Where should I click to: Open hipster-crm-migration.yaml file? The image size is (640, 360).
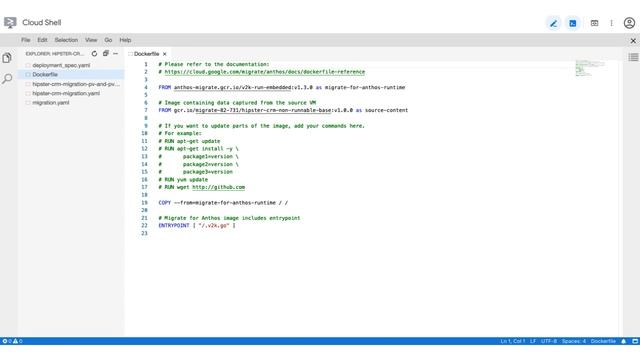(x=66, y=93)
